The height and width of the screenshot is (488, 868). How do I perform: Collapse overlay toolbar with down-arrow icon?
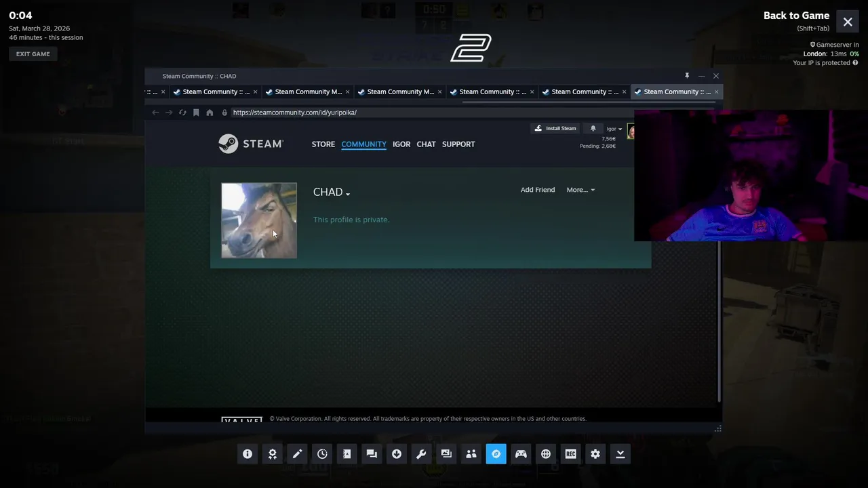pyautogui.click(x=620, y=454)
